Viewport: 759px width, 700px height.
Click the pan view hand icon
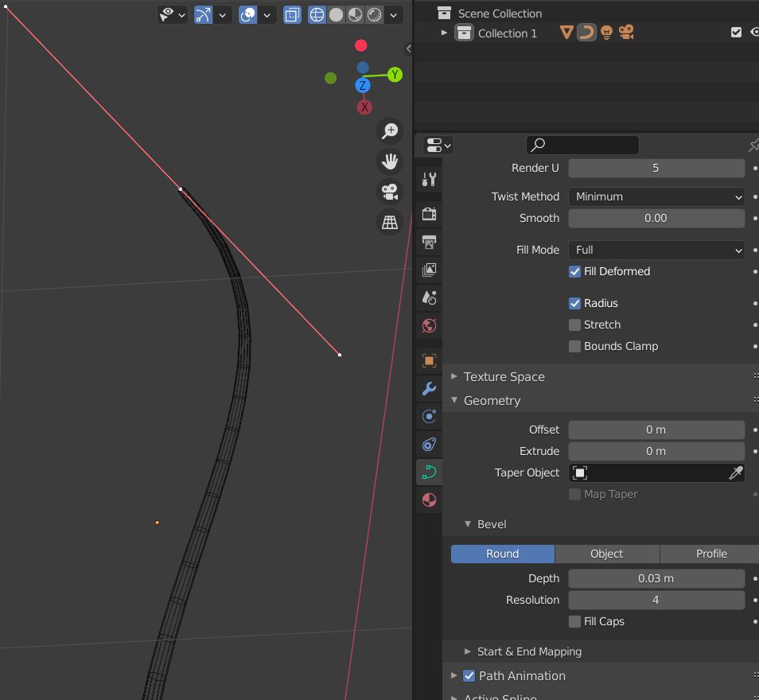coord(390,161)
